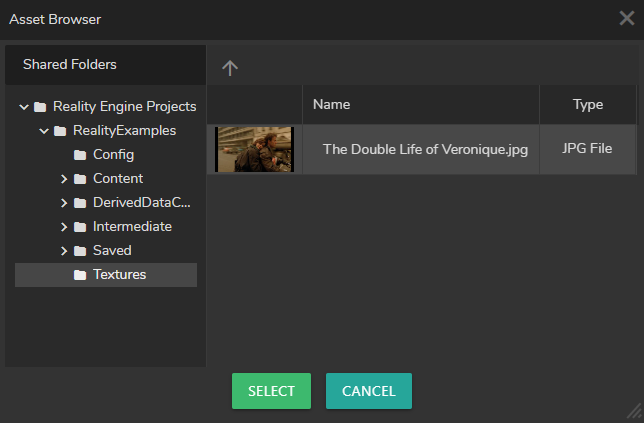Image resolution: width=644 pixels, height=423 pixels.
Task: Close the Asset Browser dialog
Action: pos(626,19)
